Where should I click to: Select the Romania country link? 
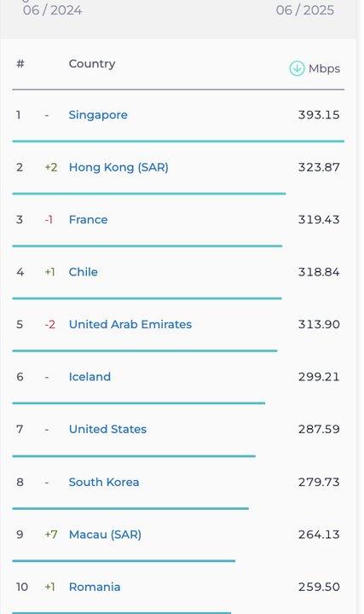(x=95, y=587)
